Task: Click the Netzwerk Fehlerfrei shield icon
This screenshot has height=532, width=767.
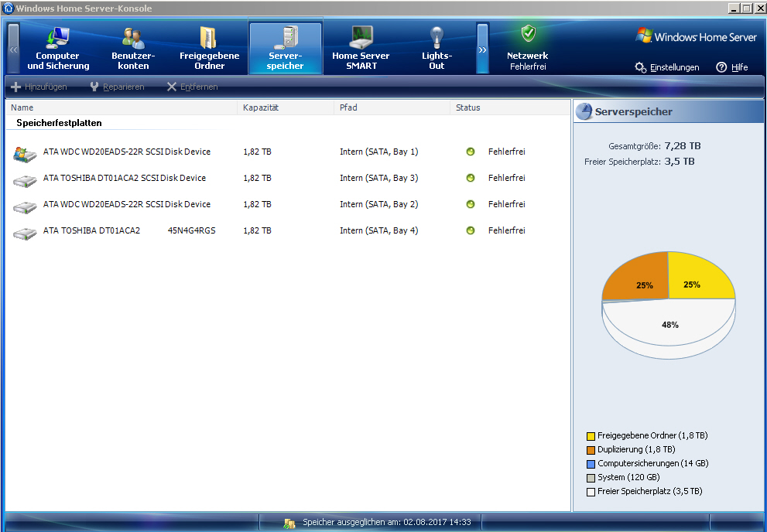Action: (528, 33)
